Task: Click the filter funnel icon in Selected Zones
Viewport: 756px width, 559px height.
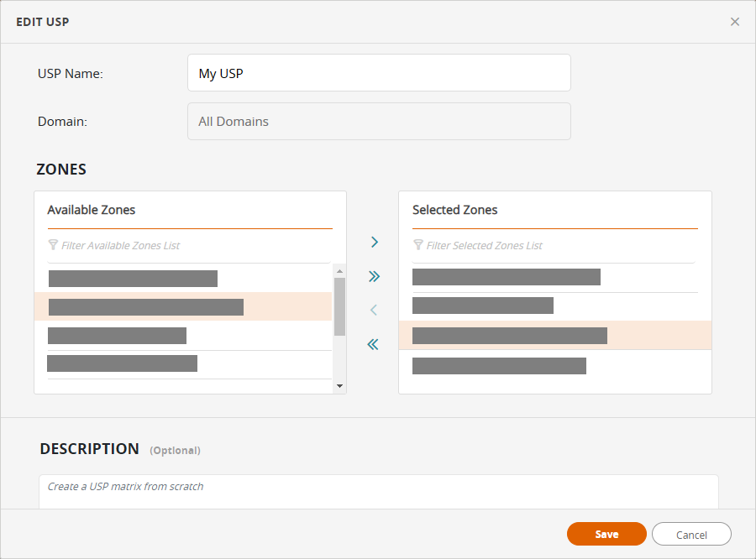Action: point(418,246)
